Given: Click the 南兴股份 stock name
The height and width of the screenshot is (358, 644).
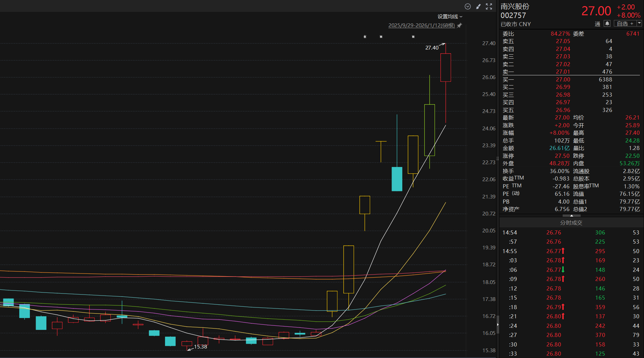Looking at the screenshot, I should coord(515,6).
